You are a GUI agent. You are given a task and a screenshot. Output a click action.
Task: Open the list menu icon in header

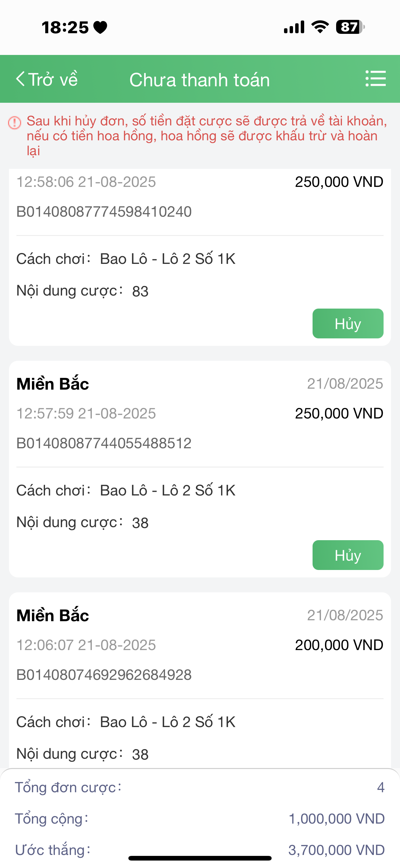[x=376, y=79]
